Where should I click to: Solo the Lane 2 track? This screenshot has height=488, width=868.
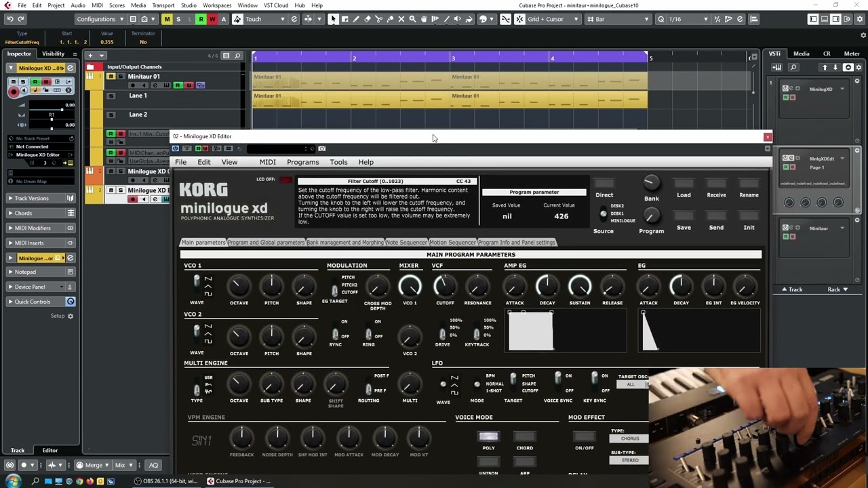point(111,115)
